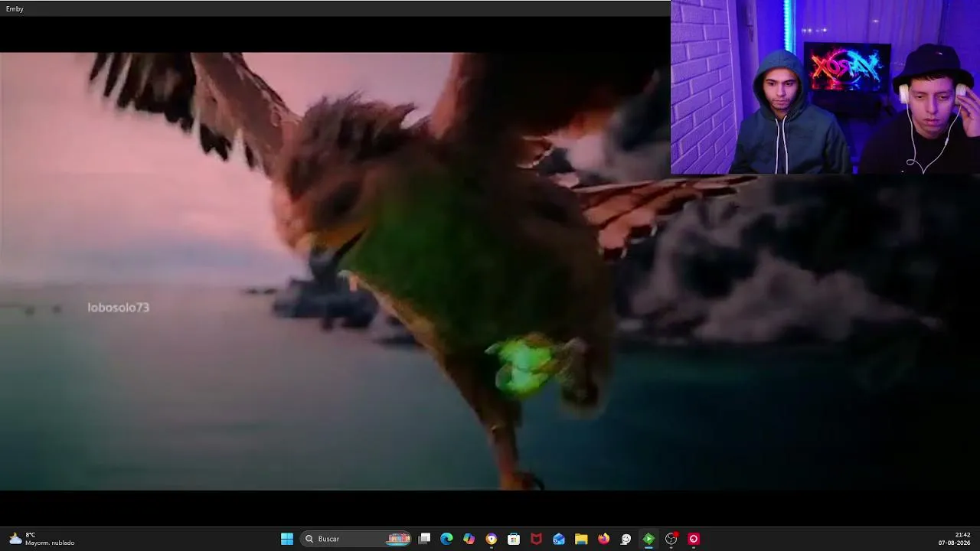Click the webcam overlay feed
The image size is (980, 551).
[825, 87]
